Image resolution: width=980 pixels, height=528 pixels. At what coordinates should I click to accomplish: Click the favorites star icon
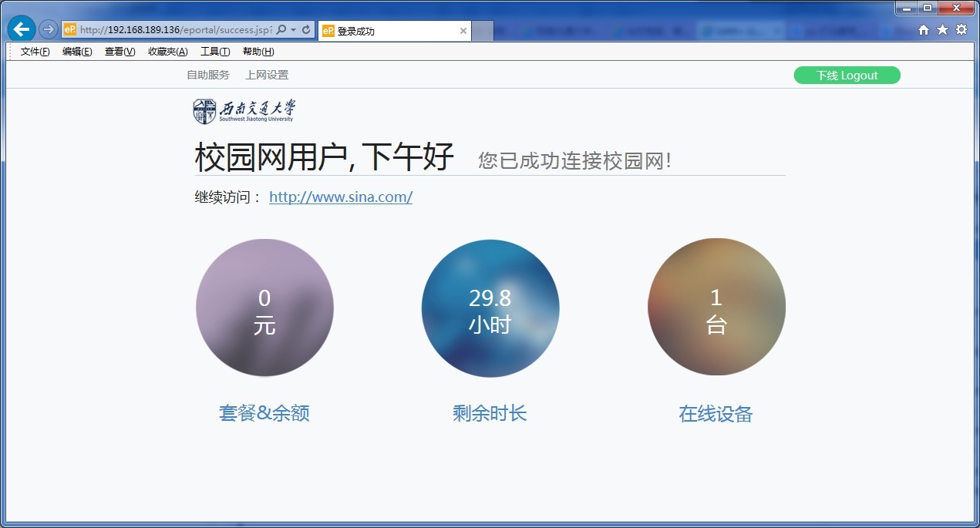pos(942,29)
